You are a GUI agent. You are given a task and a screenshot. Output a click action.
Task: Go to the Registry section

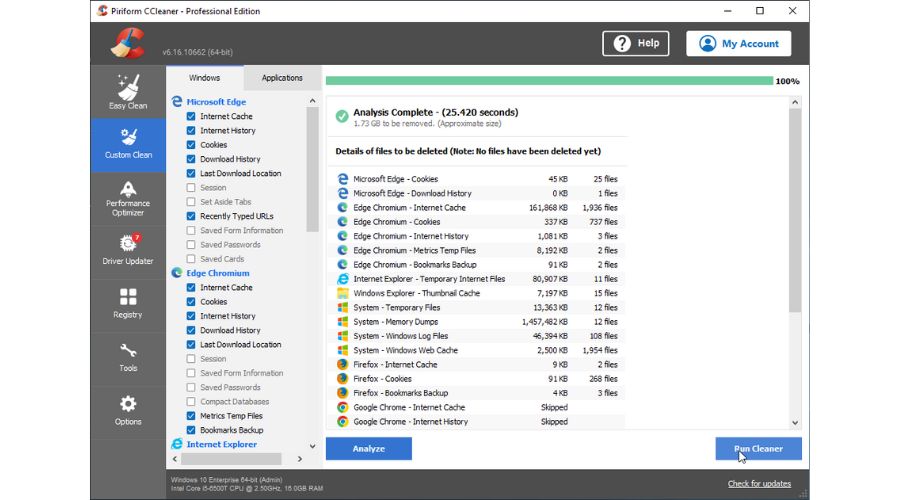click(128, 304)
